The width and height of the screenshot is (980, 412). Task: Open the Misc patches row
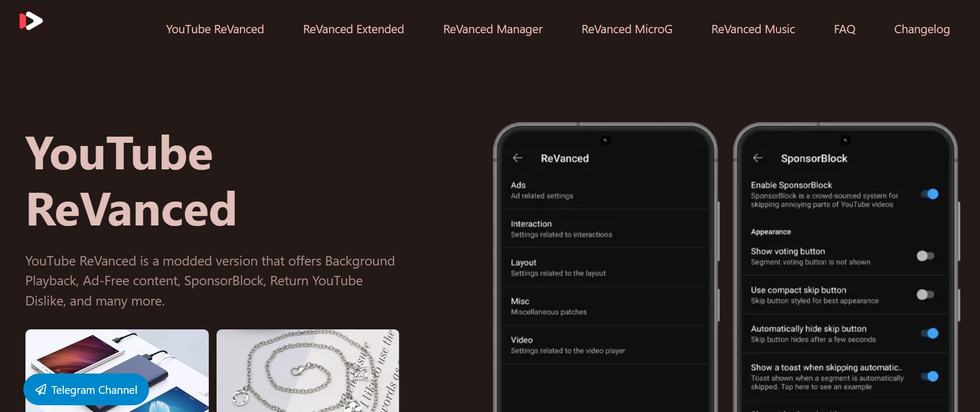[x=606, y=306]
